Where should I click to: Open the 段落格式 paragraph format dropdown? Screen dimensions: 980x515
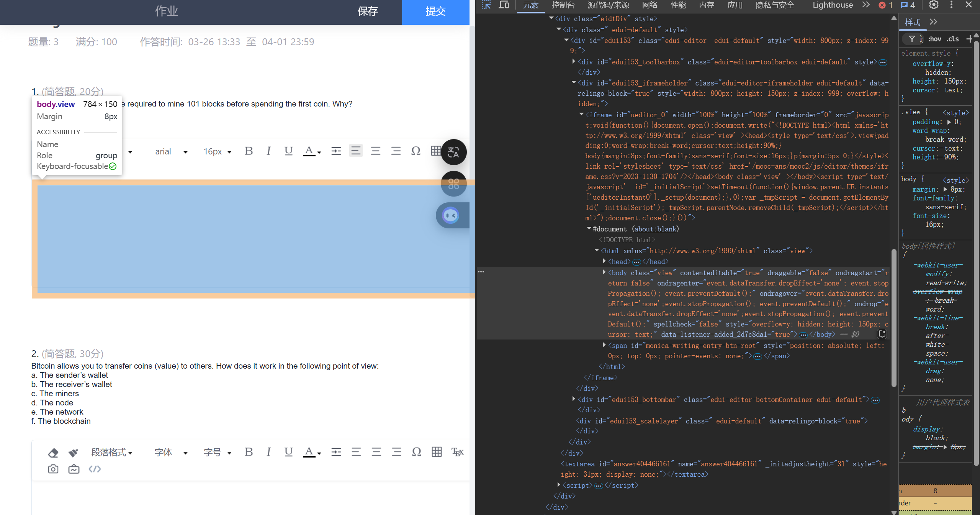pyautogui.click(x=111, y=453)
